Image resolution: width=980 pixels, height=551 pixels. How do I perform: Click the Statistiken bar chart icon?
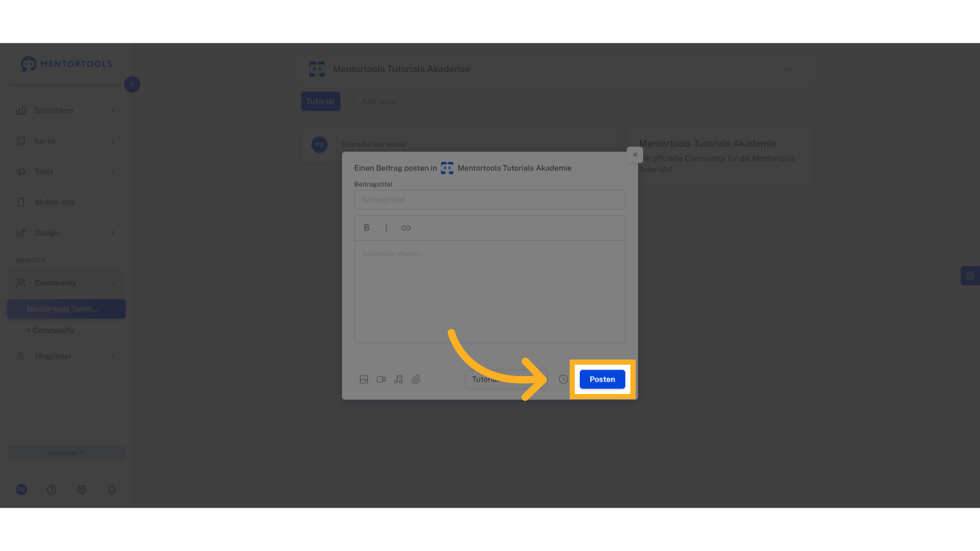click(21, 111)
